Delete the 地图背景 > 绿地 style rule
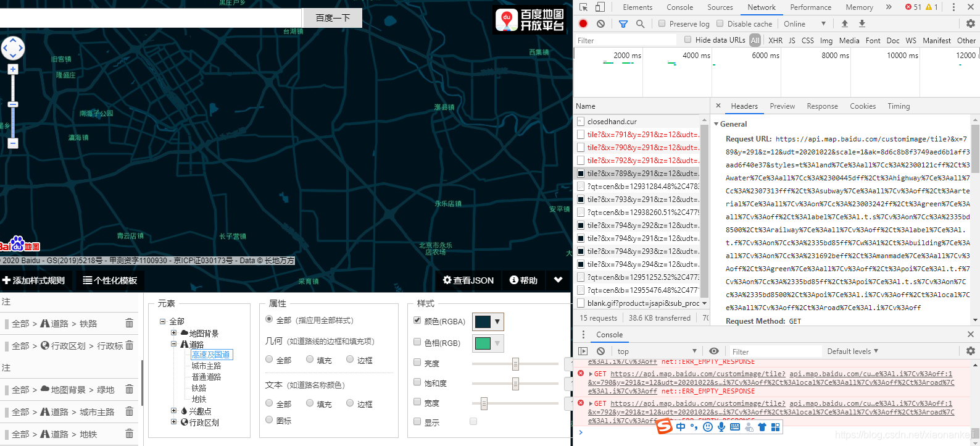Image resolution: width=980 pixels, height=446 pixels. [129, 389]
